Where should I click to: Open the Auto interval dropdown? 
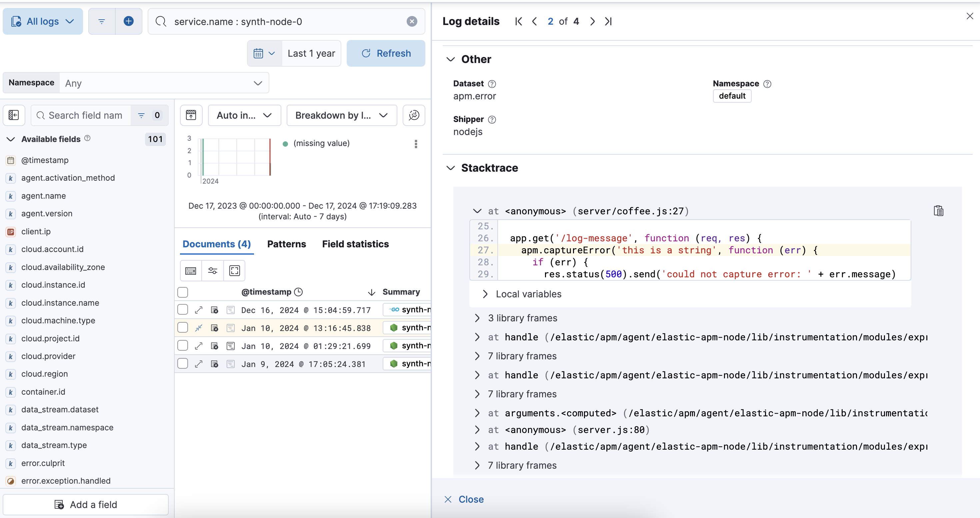(x=244, y=115)
